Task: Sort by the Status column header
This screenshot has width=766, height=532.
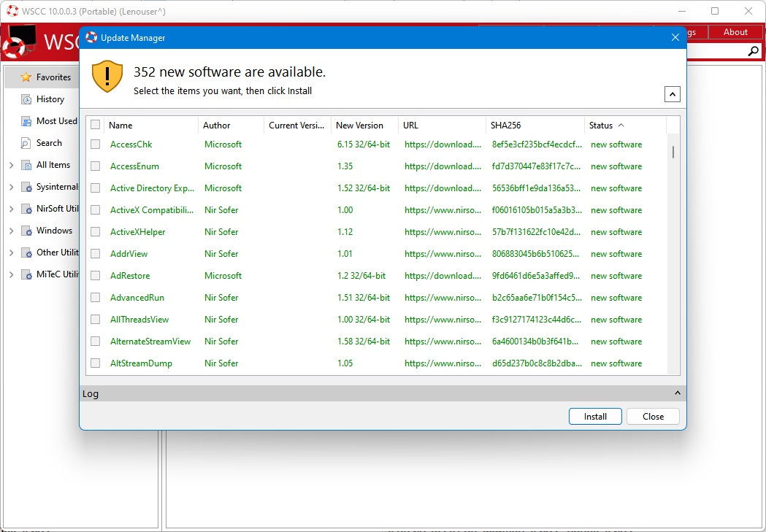Action: tap(625, 126)
